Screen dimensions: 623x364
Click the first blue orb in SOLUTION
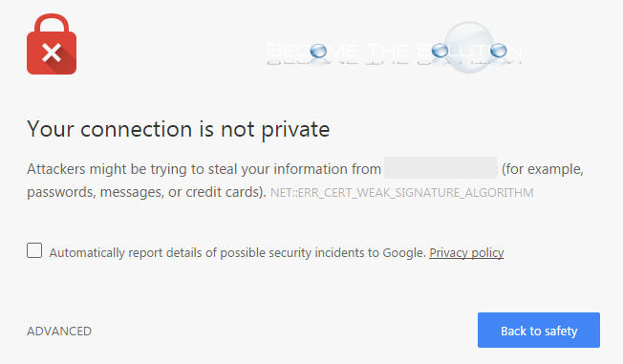[440, 51]
